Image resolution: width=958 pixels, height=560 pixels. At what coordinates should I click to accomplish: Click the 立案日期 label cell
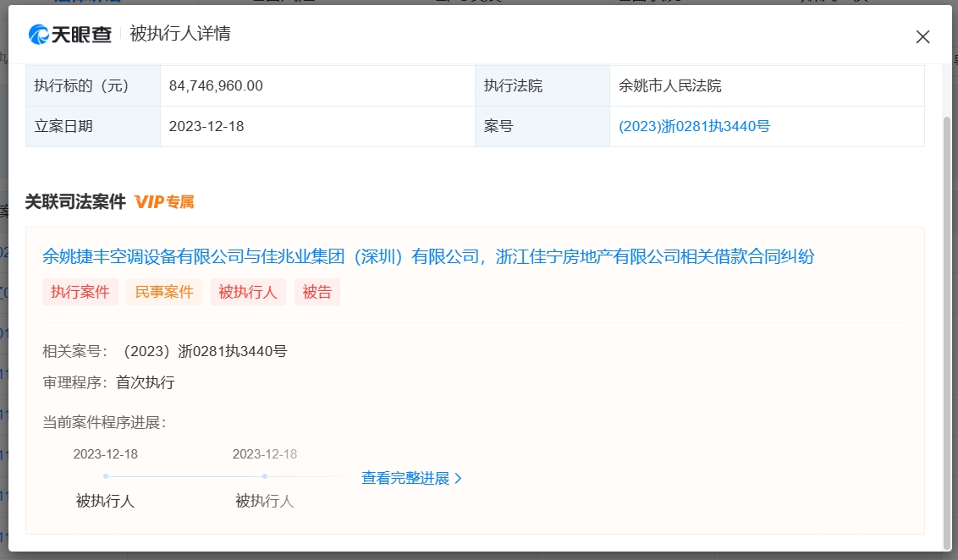93,126
